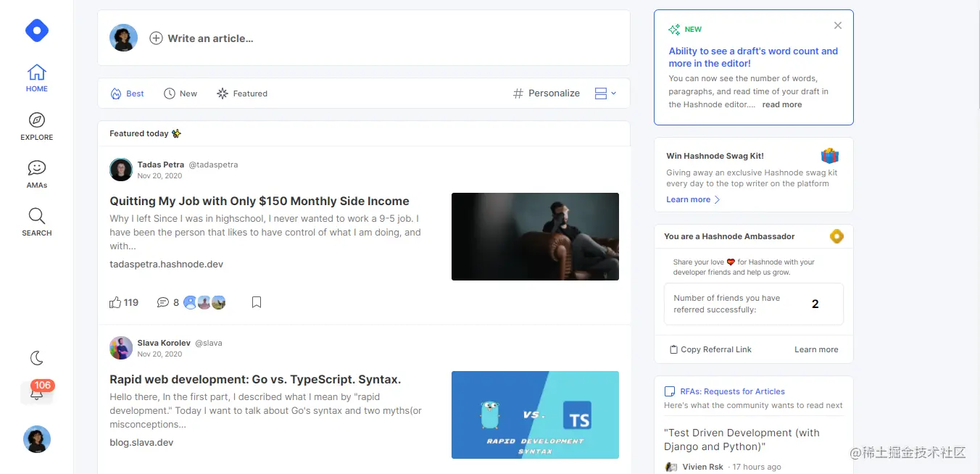Click @slava handle
This screenshot has width=980, height=474.
pyautogui.click(x=209, y=343)
